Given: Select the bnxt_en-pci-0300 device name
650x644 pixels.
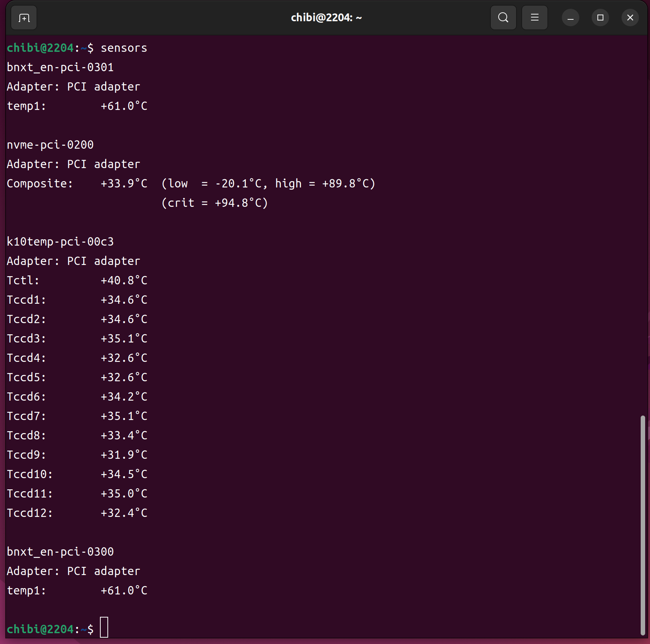Looking at the screenshot, I should (x=60, y=552).
